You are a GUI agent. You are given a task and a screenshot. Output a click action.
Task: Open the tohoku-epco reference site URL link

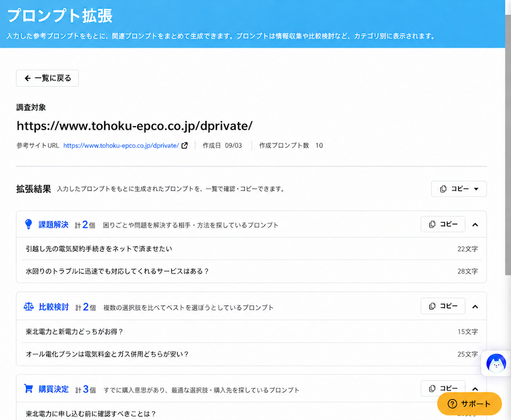pyautogui.click(x=121, y=146)
